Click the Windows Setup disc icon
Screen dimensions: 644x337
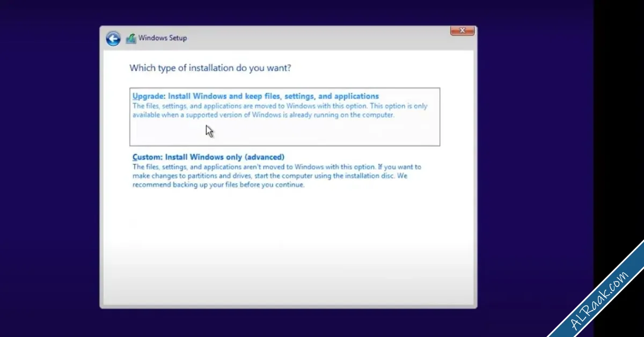pos(131,39)
